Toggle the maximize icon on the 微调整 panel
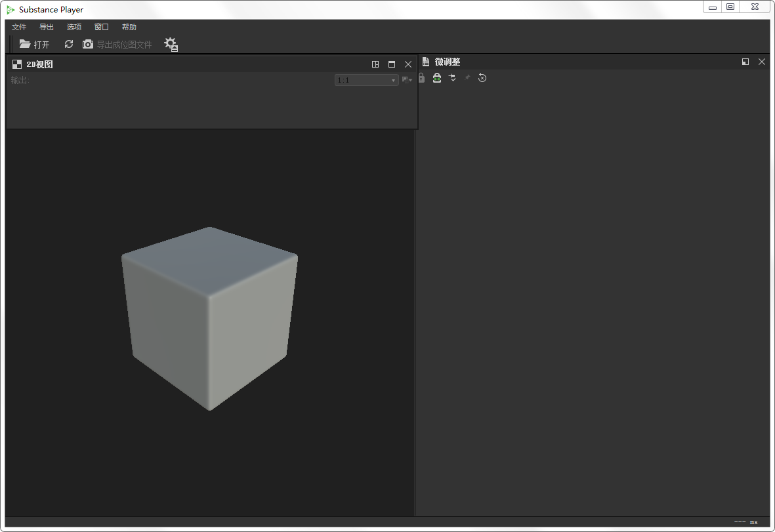This screenshot has height=532, width=775. click(745, 61)
